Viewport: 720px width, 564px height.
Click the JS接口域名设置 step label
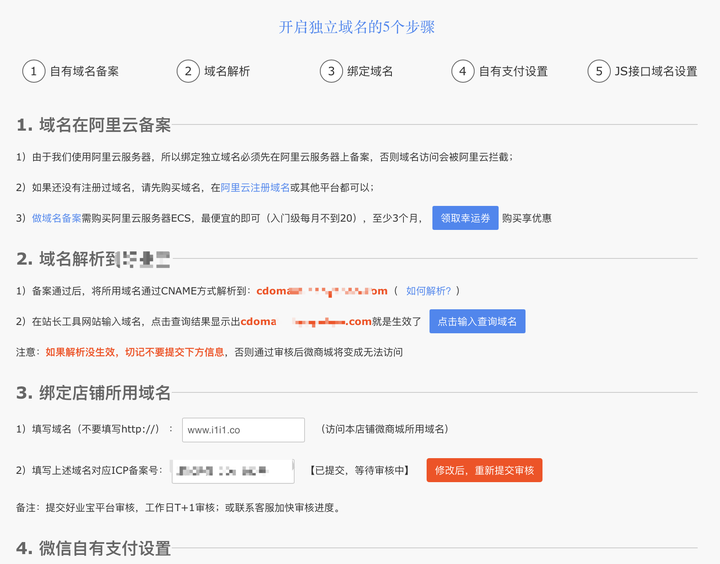click(x=656, y=71)
